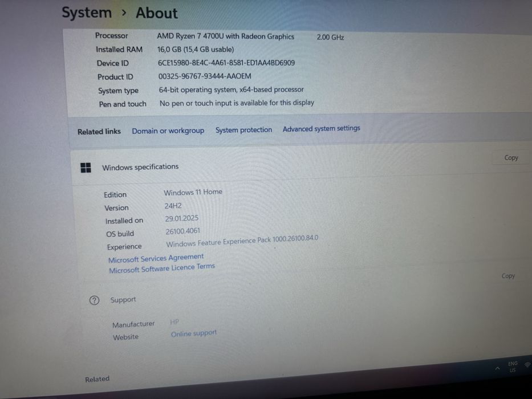Viewport: 532px width, 399px height.
Task: Click the Related heading at bottom
Action: click(97, 379)
